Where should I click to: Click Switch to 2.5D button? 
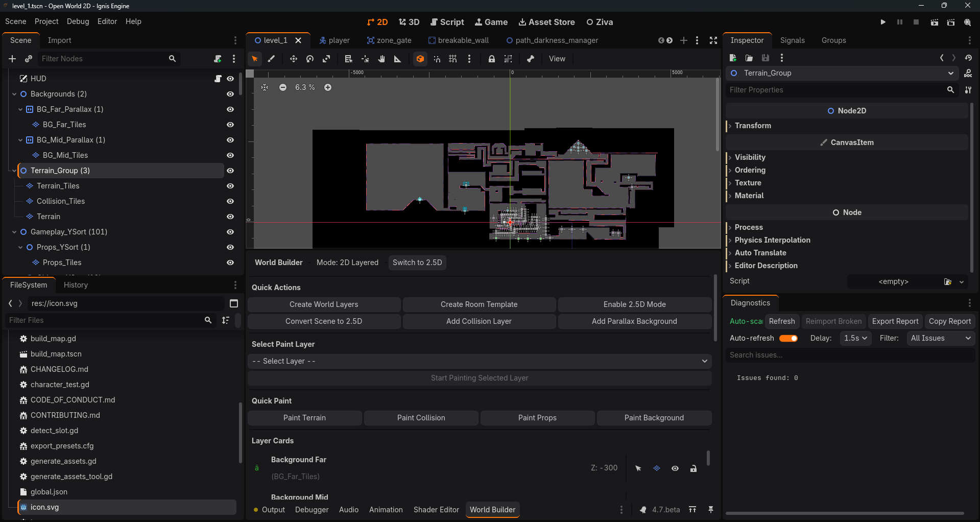click(x=417, y=263)
